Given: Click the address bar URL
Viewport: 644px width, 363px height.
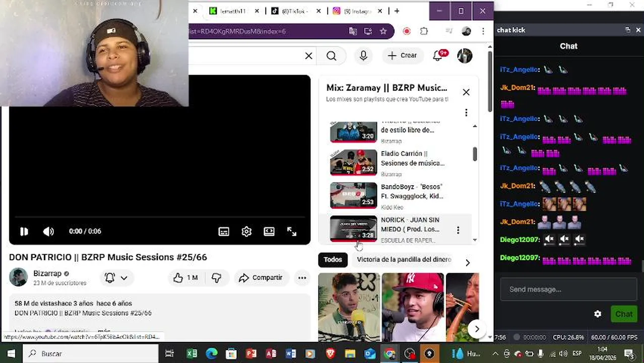Looking at the screenshot, I should coord(237,31).
